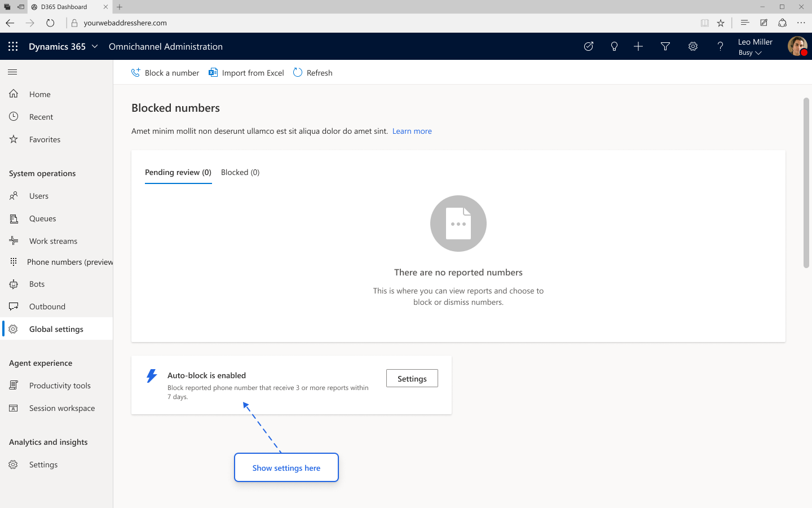Image resolution: width=812 pixels, height=508 pixels.
Task: Open the browser reading view icon
Action: point(705,23)
